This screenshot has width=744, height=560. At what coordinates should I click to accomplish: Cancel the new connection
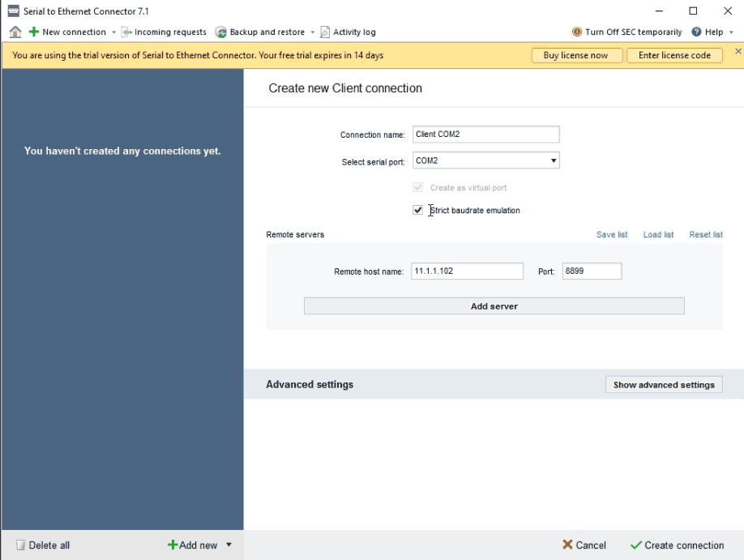coord(584,545)
